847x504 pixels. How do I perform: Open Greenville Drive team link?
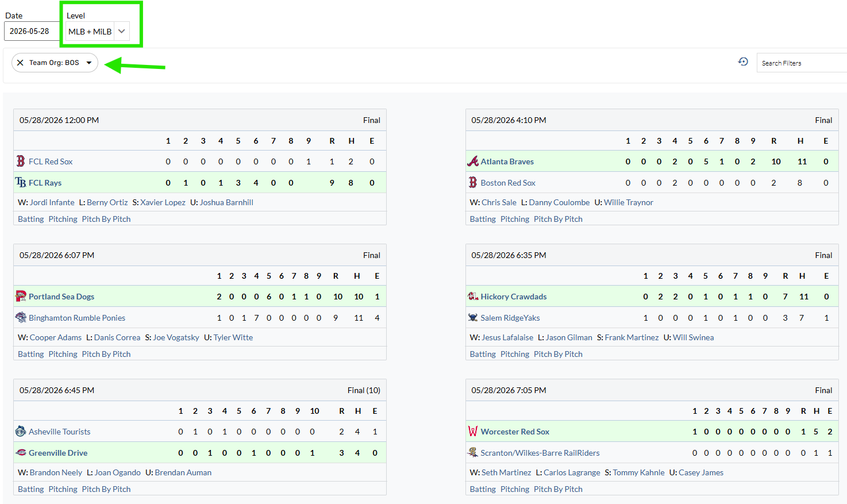(58, 453)
